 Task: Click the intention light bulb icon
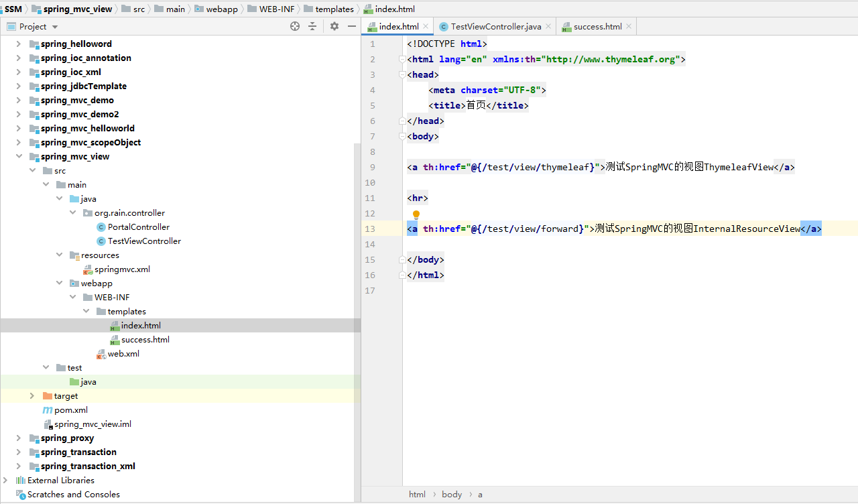coord(416,215)
